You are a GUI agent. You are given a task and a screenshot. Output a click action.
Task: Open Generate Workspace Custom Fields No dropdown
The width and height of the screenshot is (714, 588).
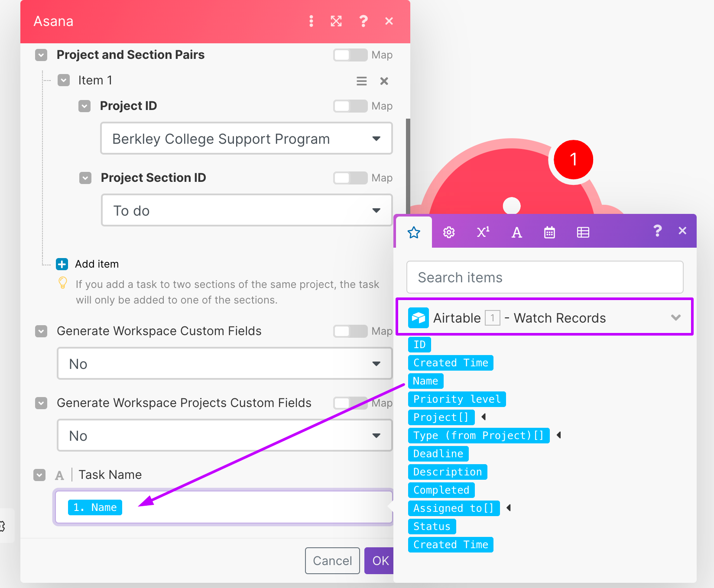pyautogui.click(x=225, y=364)
